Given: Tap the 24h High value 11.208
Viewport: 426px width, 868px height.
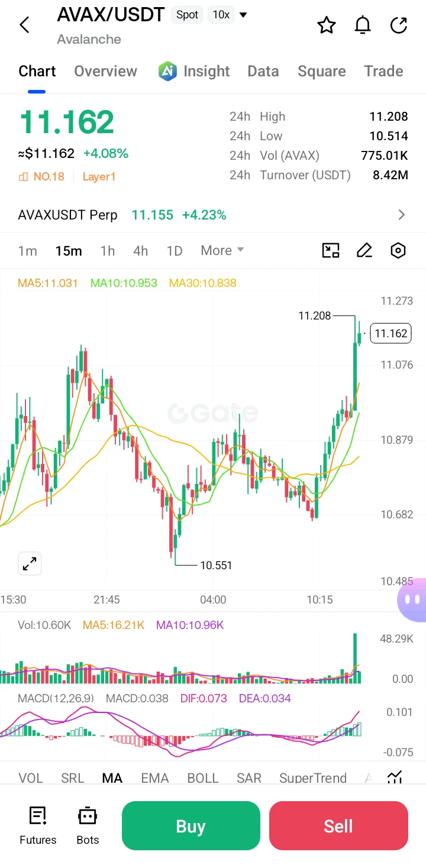Looking at the screenshot, I should point(389,117).
